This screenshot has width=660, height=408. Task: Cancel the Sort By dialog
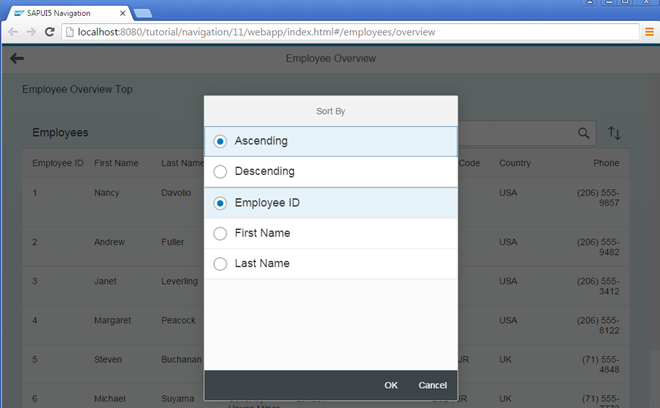[x=432, y=385]
